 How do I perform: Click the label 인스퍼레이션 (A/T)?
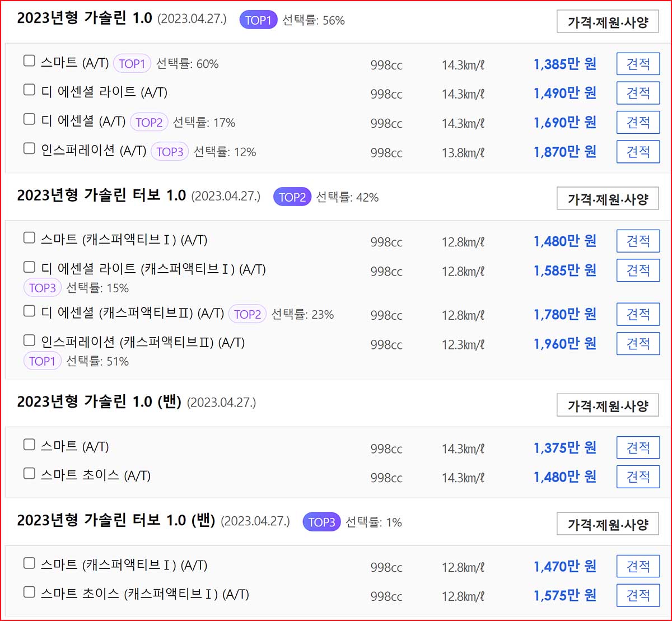(x=94, y=150)
